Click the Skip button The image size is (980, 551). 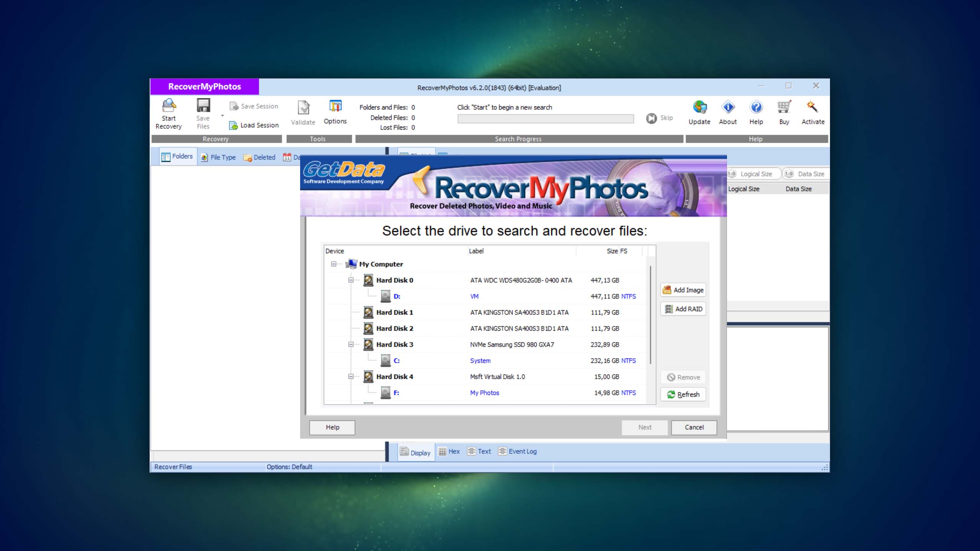click(660, 118)
